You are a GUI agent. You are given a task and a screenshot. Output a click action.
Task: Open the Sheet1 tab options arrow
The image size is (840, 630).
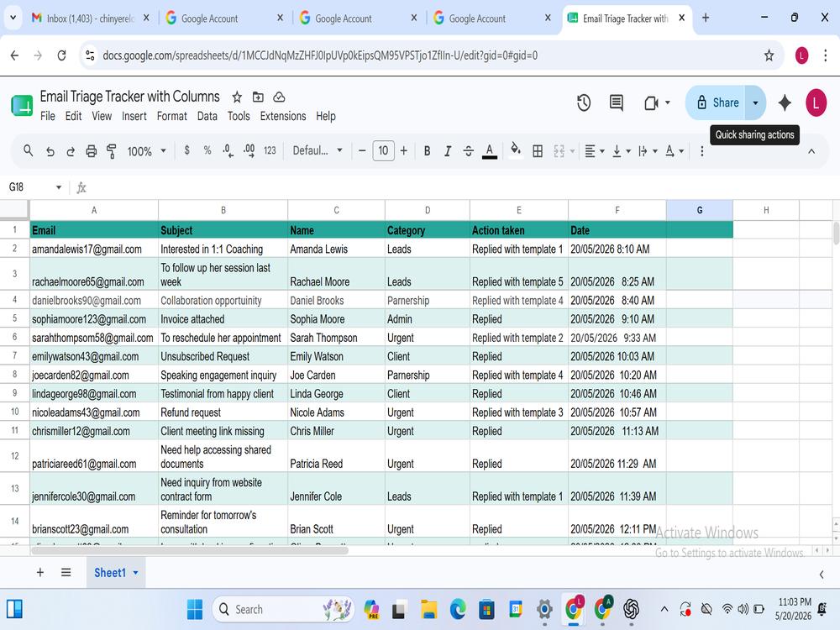135,573
